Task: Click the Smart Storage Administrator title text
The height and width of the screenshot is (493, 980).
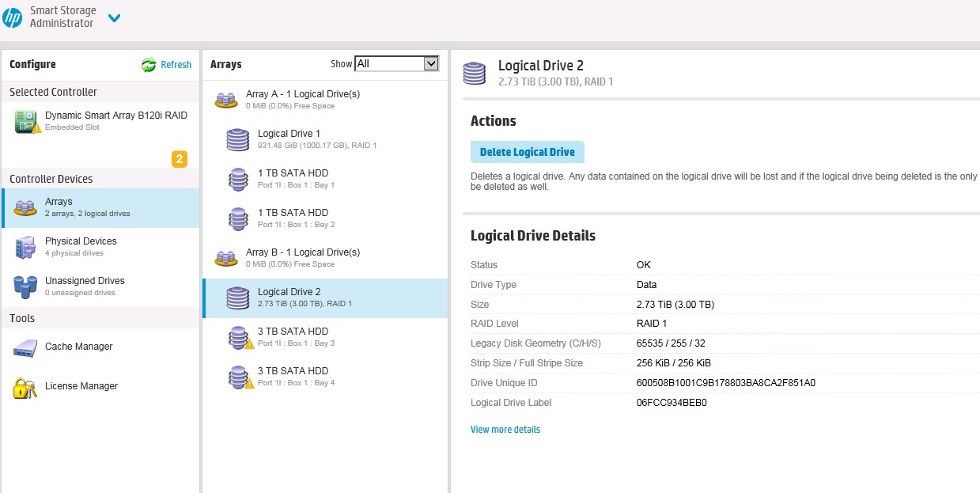Action: coord(62,17)
